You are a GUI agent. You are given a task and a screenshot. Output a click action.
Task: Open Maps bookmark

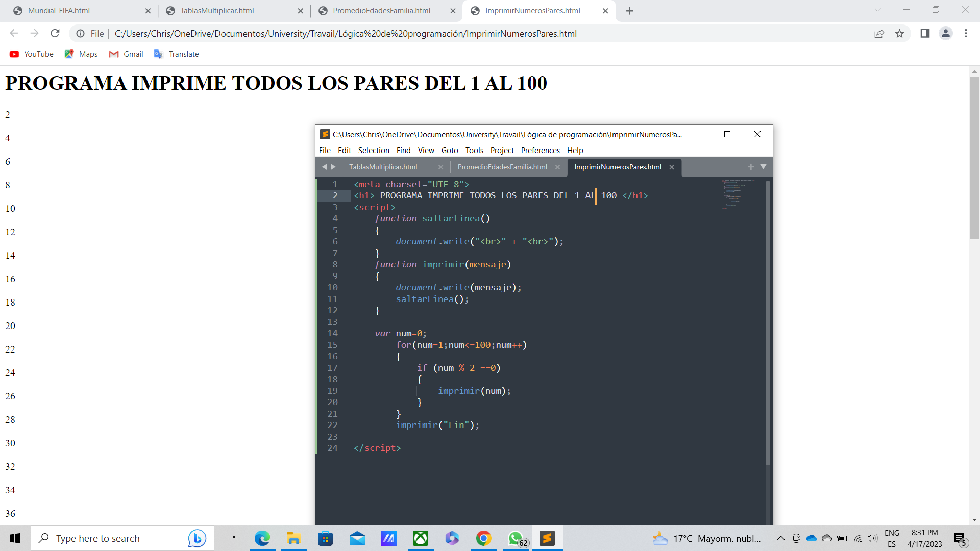(x=81, y=54)
